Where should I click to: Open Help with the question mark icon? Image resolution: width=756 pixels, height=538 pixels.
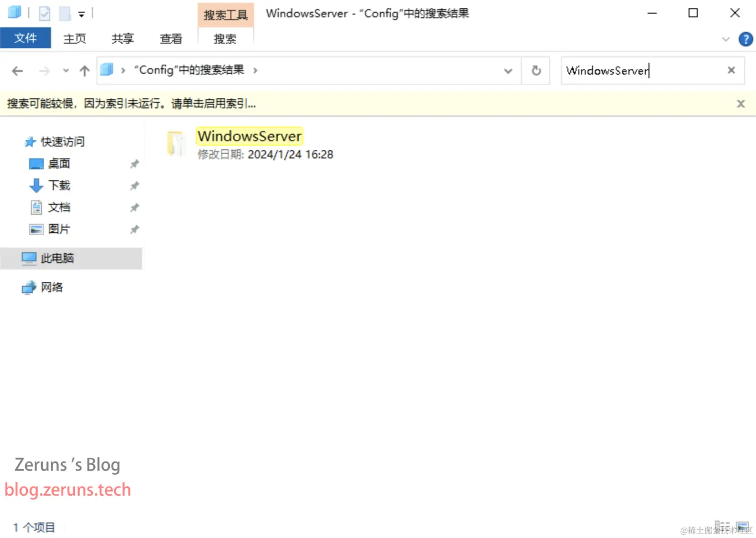pos(746,39)
